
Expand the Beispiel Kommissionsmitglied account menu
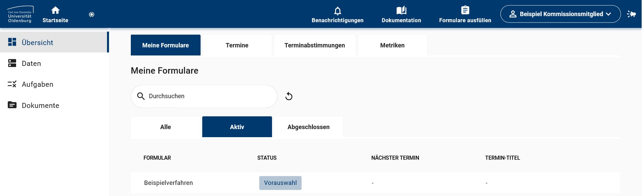560,14
